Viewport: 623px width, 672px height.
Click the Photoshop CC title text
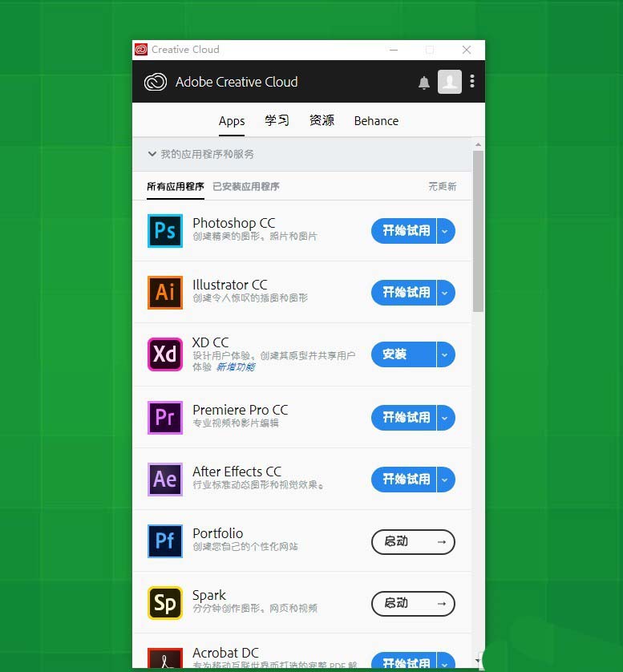(234, 223)
